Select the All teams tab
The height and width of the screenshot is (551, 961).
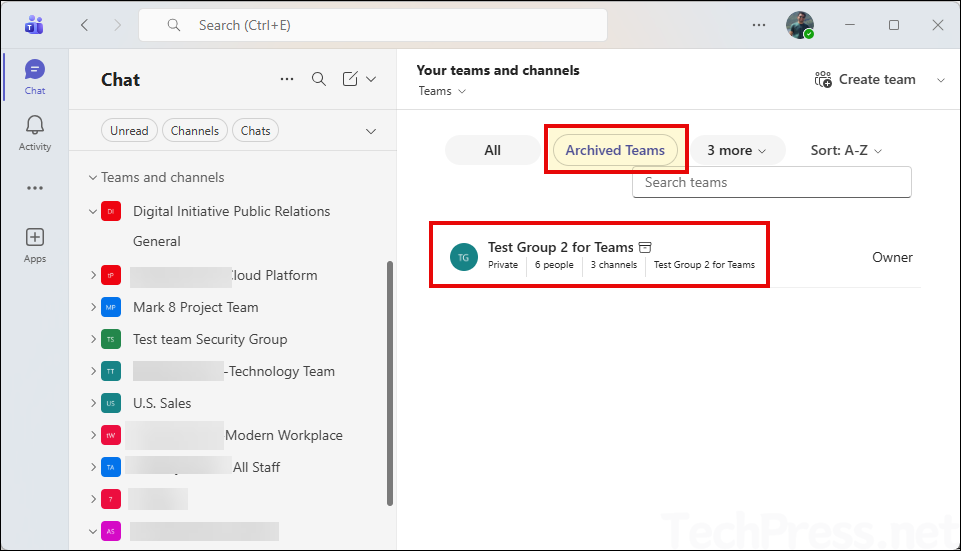[492, 150]
